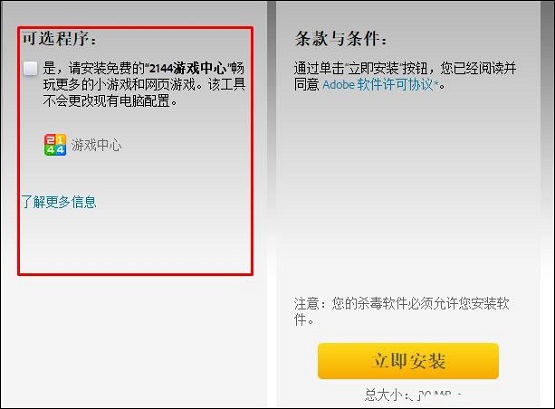Click the 条款与条件 heading
The width and height of the screenshot is (555, 409).
tap(341, 38)
